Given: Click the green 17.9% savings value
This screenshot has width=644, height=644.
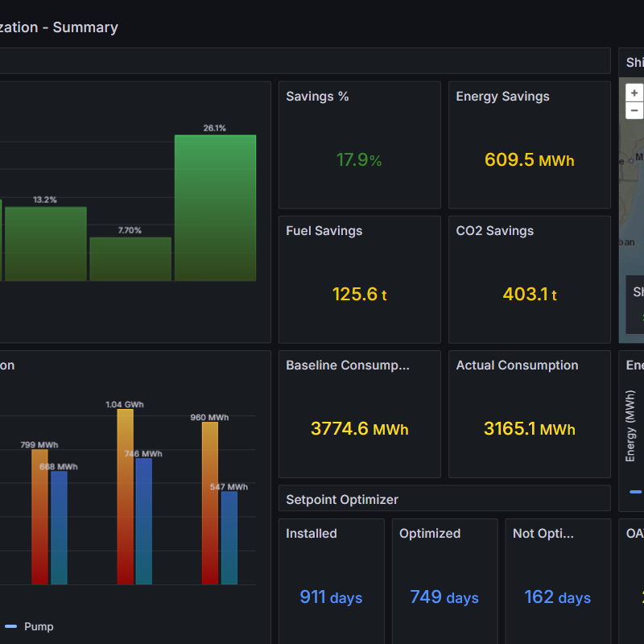Looking at the screenshot, I should [359, 160].
